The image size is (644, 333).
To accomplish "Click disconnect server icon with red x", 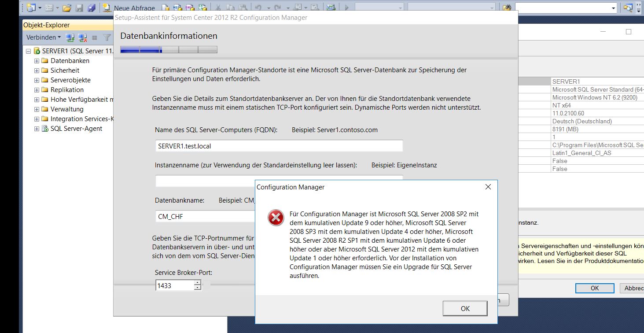I will point(82,37).
